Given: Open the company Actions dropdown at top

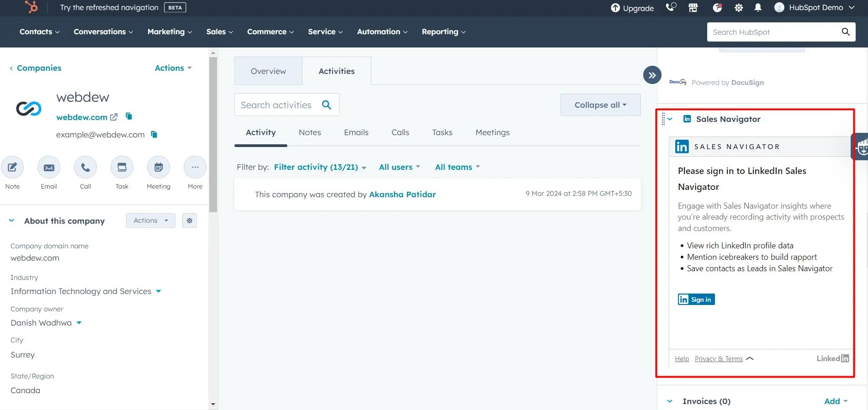Looking at the screenshot, I should point(173,68).
